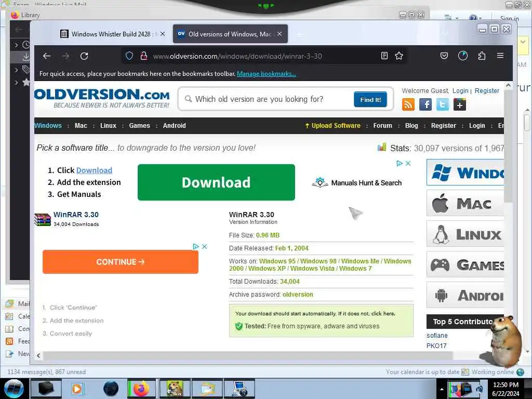The height and width of the screenshot is (399, 532).
Task: Open the media player taskbar icon
Action: coord(77,389)
